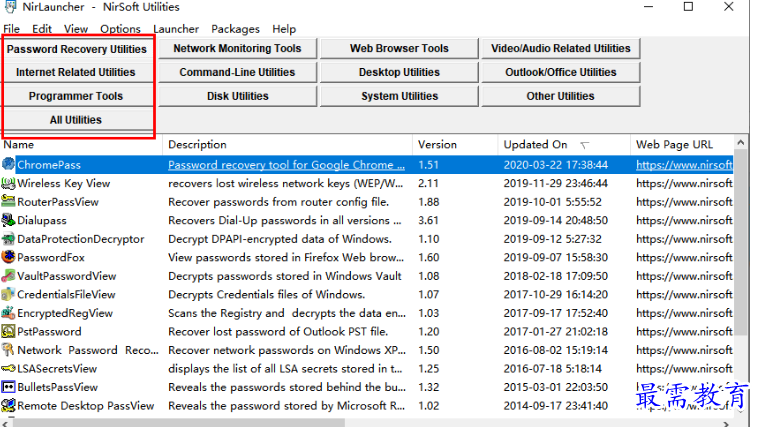Select the PasswordFox name
This screenshot has width=757, height=427.
coord(51,257)
